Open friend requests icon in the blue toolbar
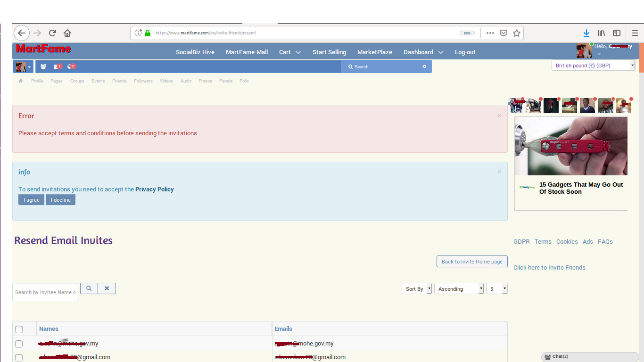Screen dimensions: 644x362 43,66
